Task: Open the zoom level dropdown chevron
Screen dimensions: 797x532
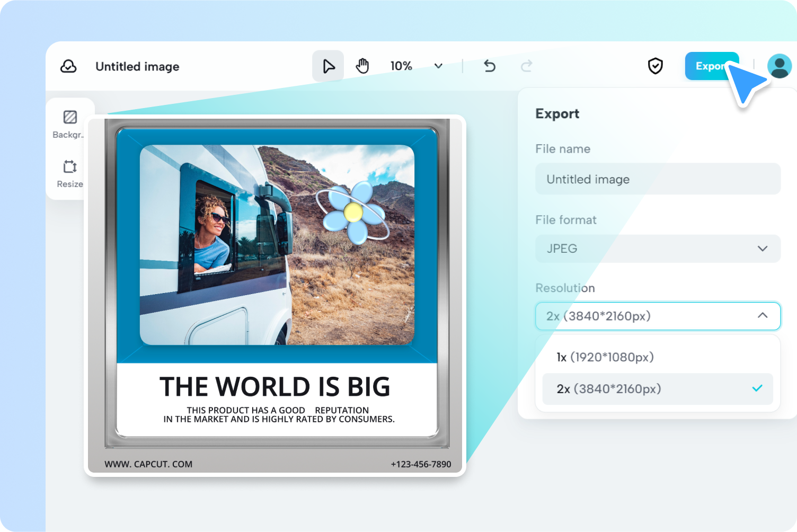Action: pyautogui.click(x=438, y=66)
